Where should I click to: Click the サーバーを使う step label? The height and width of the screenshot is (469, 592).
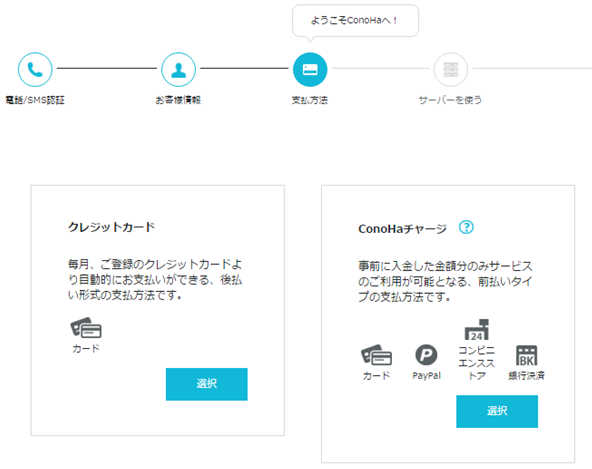click(x=450, y=100)
